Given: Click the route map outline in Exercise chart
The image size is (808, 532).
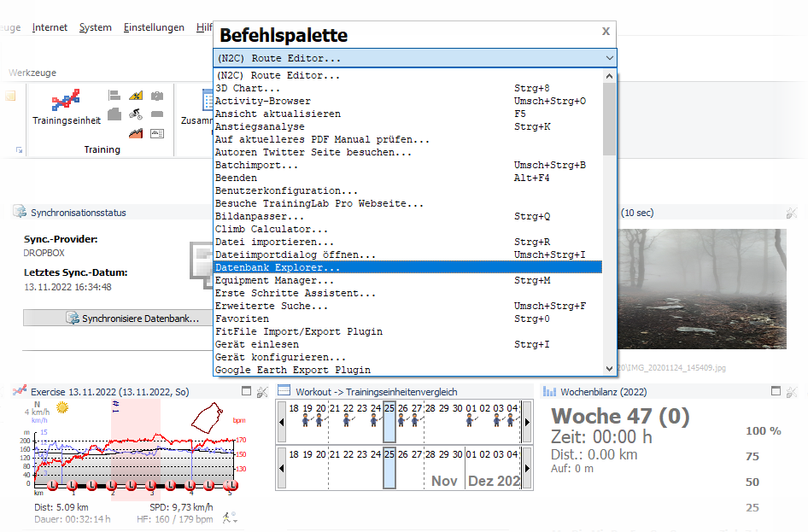Looking at the screenshot, I should 208,418.
